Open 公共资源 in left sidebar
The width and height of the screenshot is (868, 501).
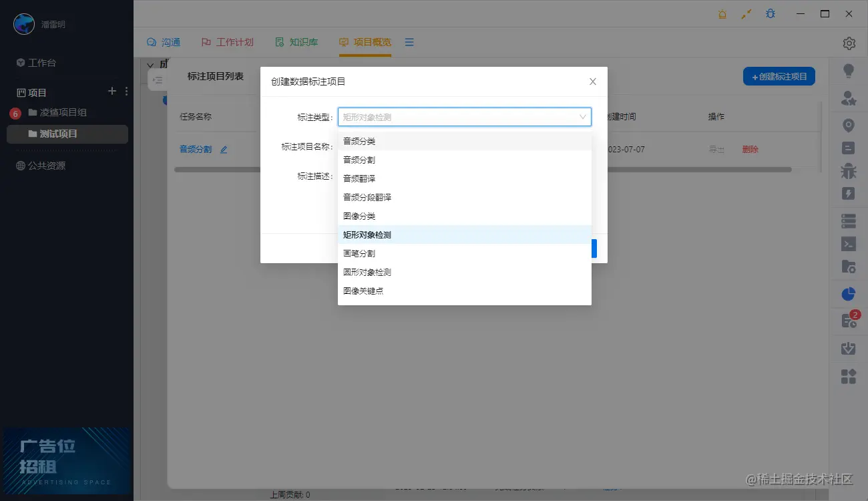[x=41, y=166]
